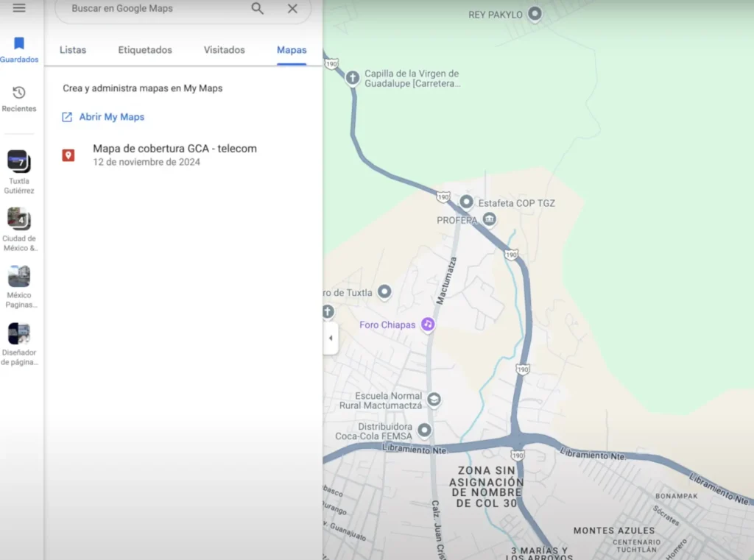Click the Escuela Normal Rural Mactumactzá label

(381, 400)
